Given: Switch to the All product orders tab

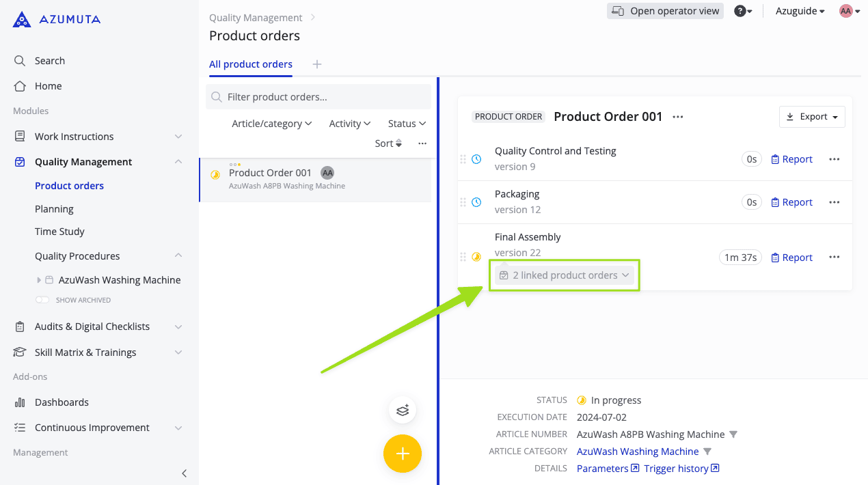Looking at the screenshot, I should (250, 64).
